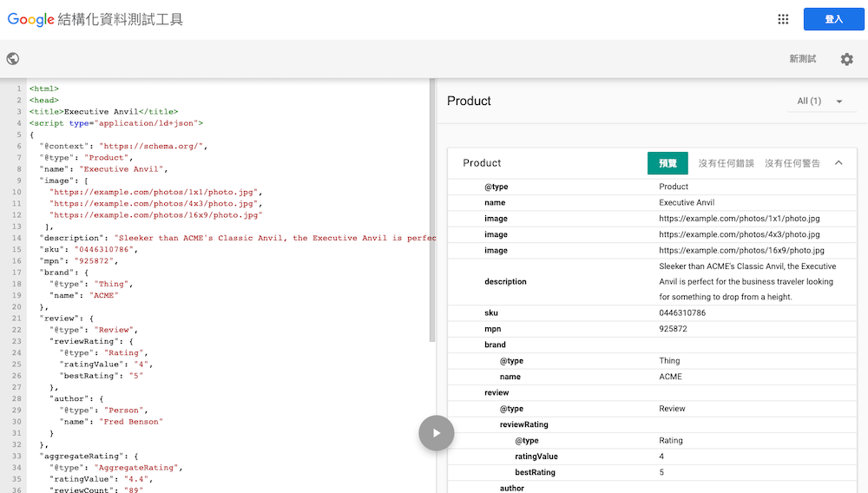Click the 結構化資料測試工具 title text
The image size is (868, 493).
120,19
